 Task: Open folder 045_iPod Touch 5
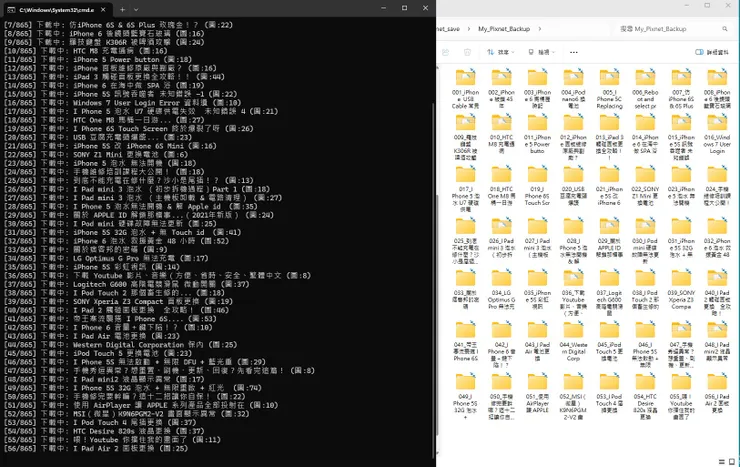[609, 342]
